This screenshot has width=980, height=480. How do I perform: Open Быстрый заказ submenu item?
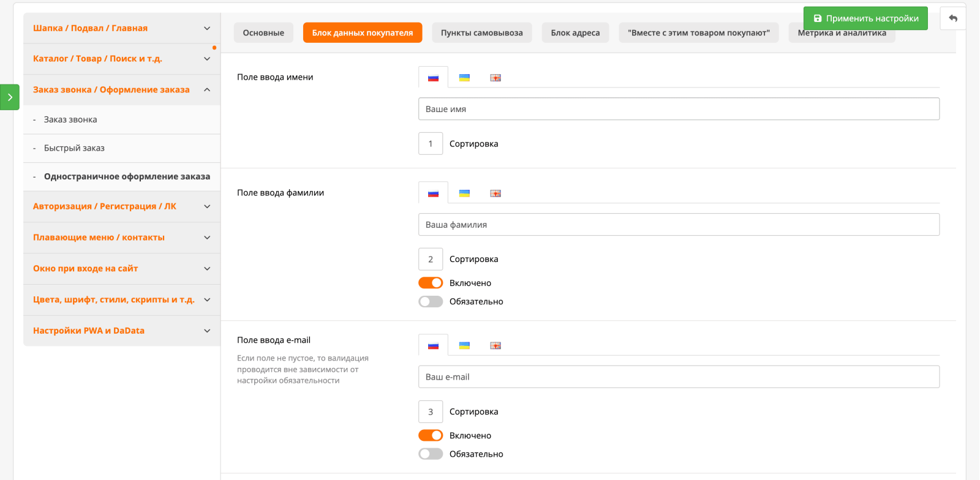122,148
